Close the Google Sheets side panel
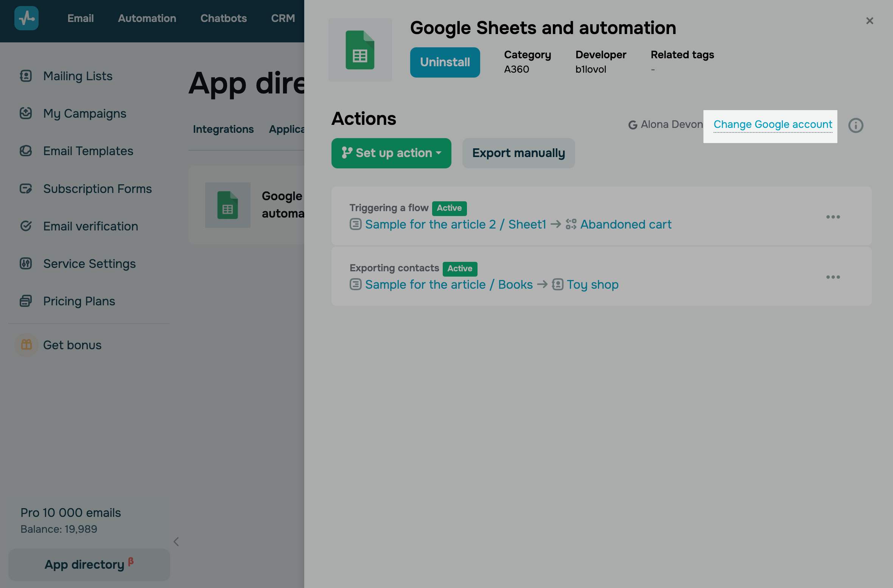893x588 pixels. point(870,21)
